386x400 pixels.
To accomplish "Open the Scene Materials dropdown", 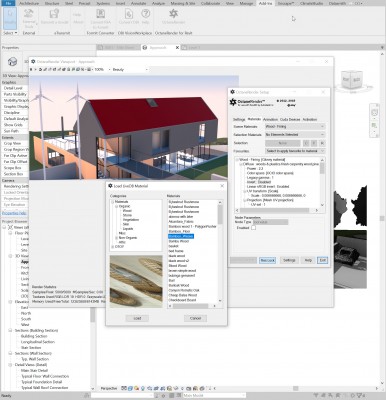I will point(295,127).
